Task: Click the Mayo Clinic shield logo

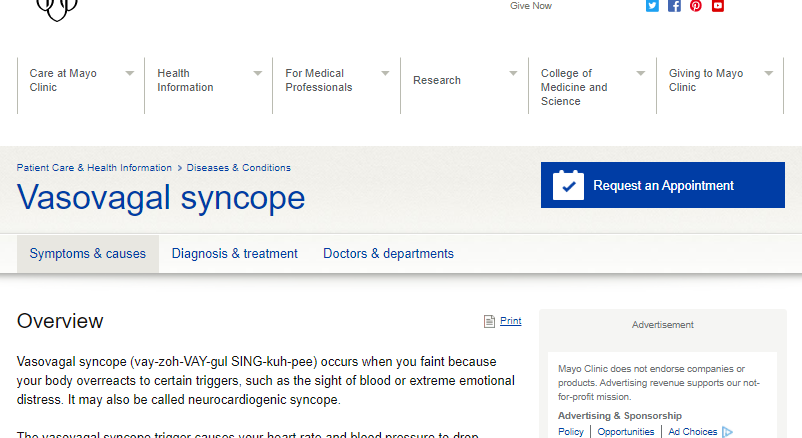Action: click(x=57, y=9)
